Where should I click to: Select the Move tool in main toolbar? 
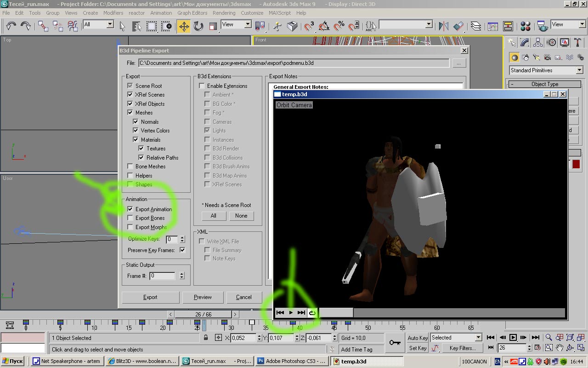point(184,26)
